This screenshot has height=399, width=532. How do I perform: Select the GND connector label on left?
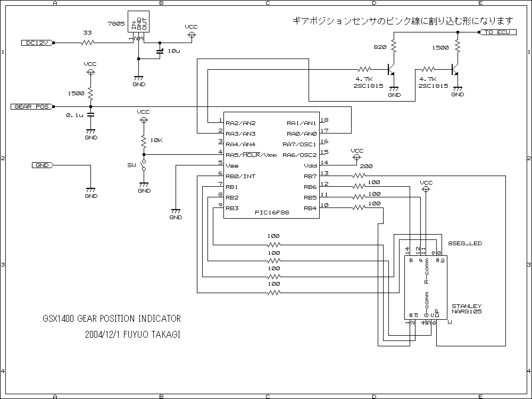point(43,165)
